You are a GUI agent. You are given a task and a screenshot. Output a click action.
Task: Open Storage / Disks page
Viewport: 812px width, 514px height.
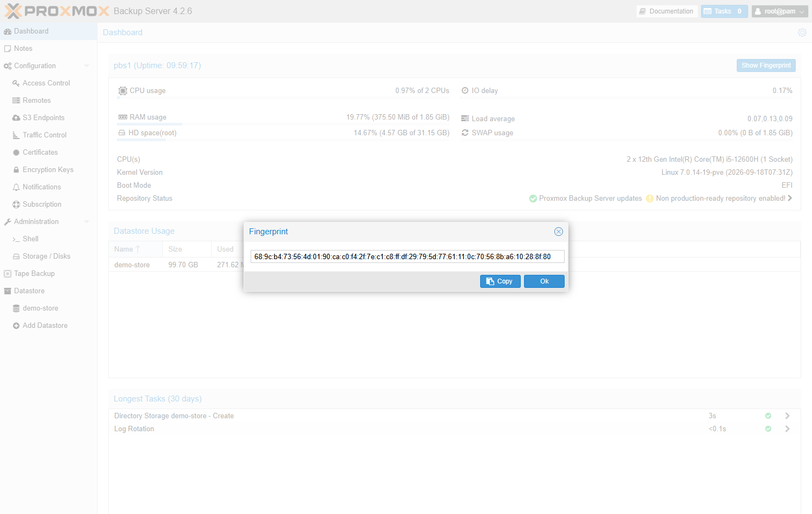[48, 256]
